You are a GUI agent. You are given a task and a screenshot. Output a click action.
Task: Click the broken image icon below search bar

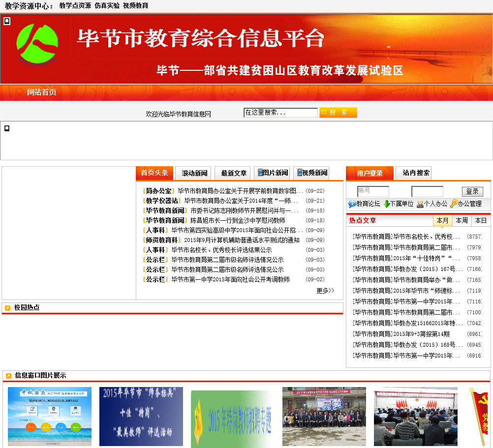(6, 128)
